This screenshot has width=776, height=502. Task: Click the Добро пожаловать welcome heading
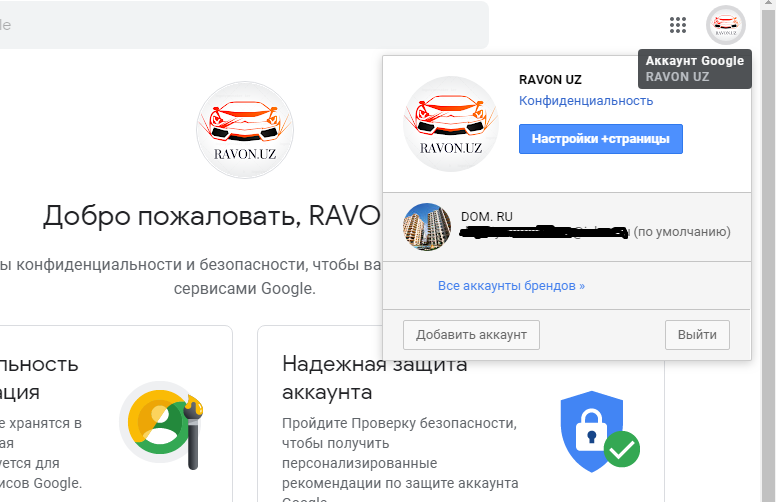(212, 216)
